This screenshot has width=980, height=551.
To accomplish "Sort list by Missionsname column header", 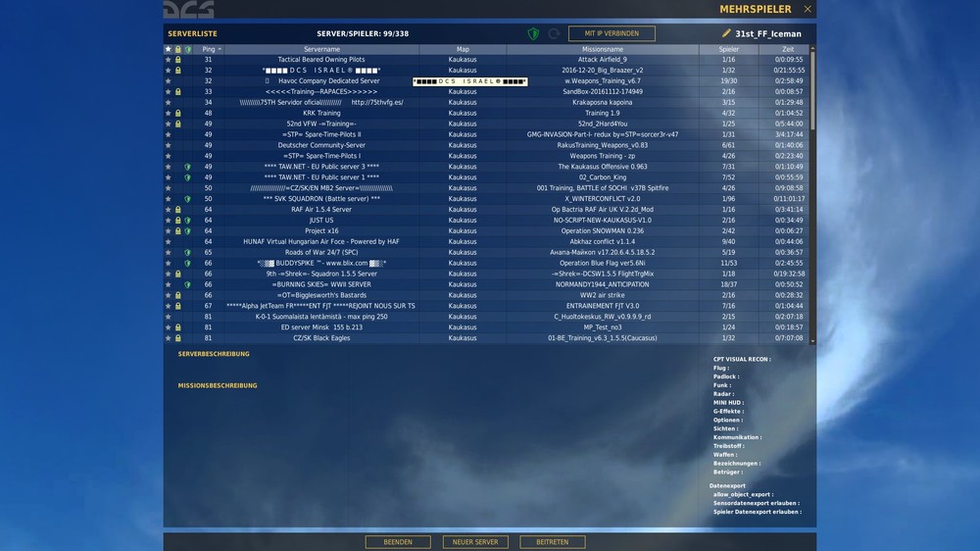I will click(x=603, y=49).
